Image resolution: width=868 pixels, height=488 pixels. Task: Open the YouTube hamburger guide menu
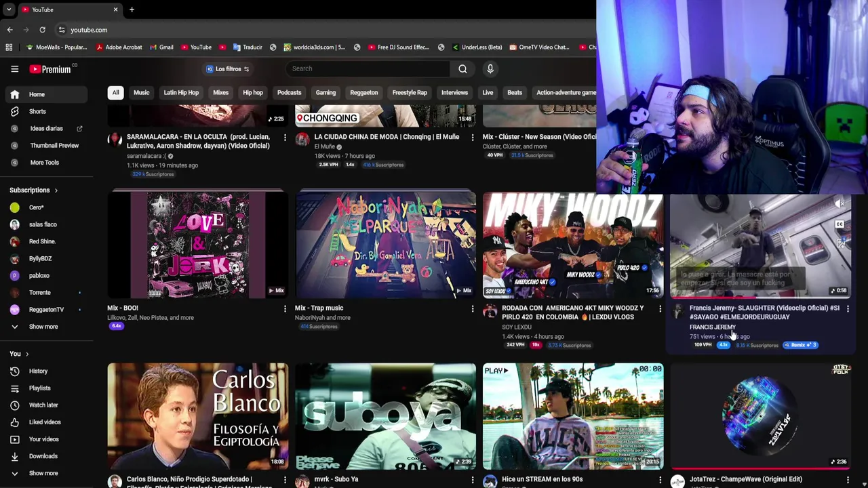(x=14, y=68)
